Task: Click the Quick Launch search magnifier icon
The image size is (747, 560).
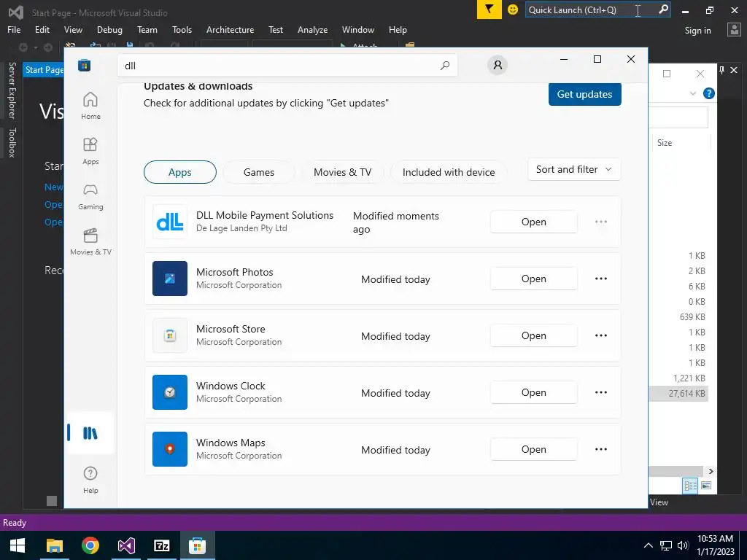Action: coord(663,9)
